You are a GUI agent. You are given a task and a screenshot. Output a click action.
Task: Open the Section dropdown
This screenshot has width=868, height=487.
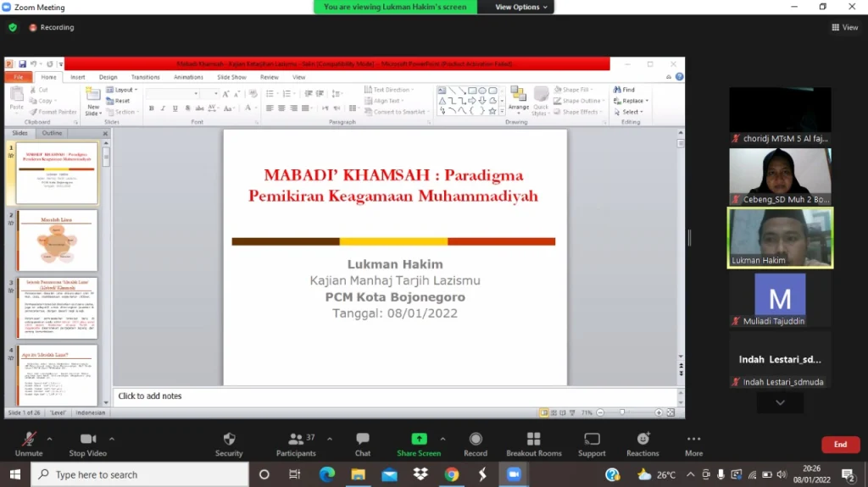[x=122, y=112]
